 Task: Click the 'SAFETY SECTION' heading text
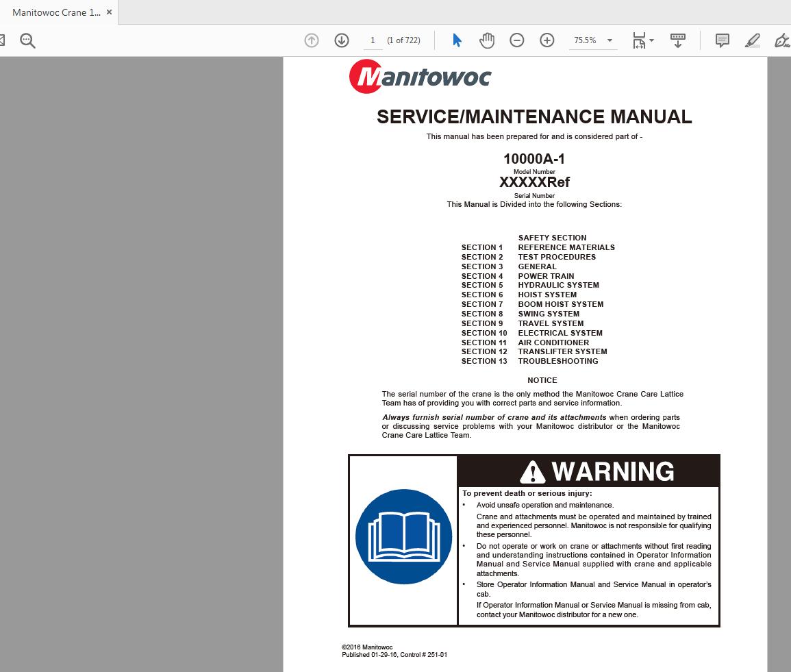click(x=553, y=238)
